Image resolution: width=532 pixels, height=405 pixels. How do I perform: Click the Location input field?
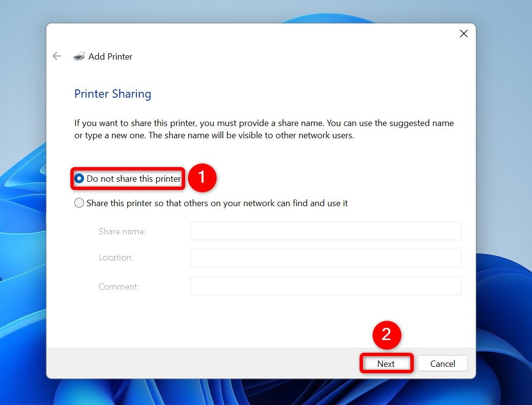click(x=326, y=258)
